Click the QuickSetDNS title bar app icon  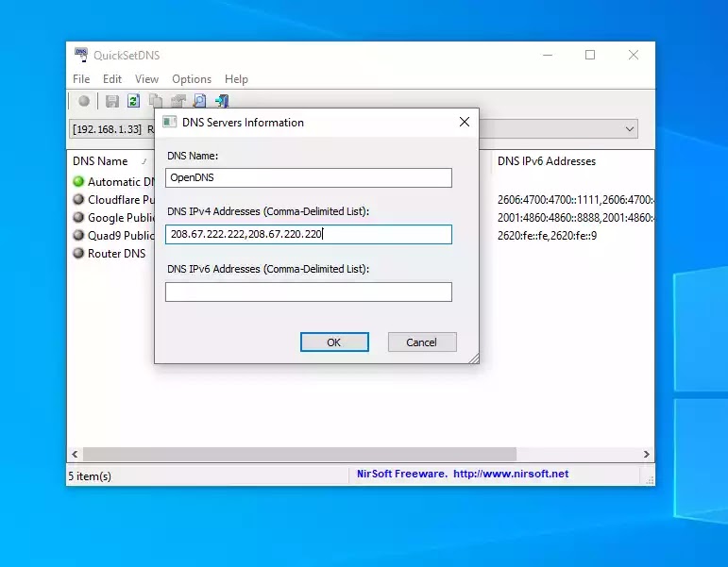[81, 55]
